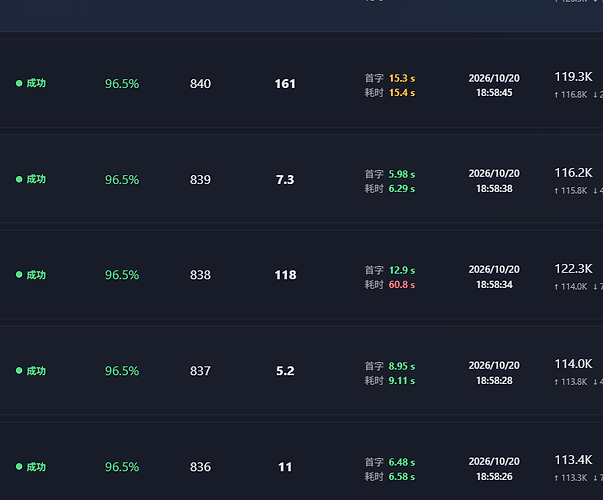603x500 pixels.
Task: Click the green status dot in row 838
Action: [x=19, y=275]
